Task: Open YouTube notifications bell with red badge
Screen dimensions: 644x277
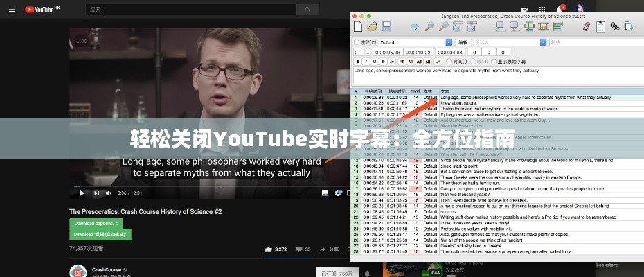Action: pos(560,8)
